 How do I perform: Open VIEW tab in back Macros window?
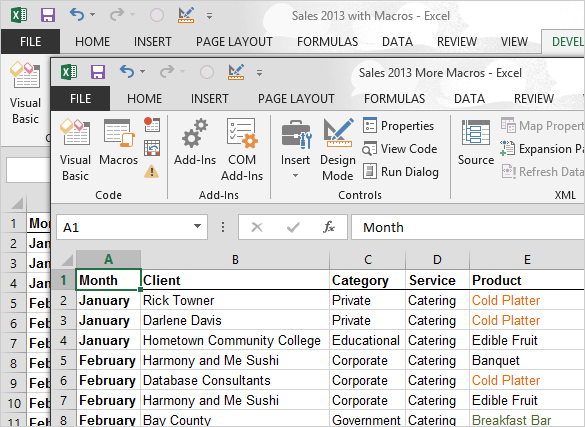(x=514, y=41)
